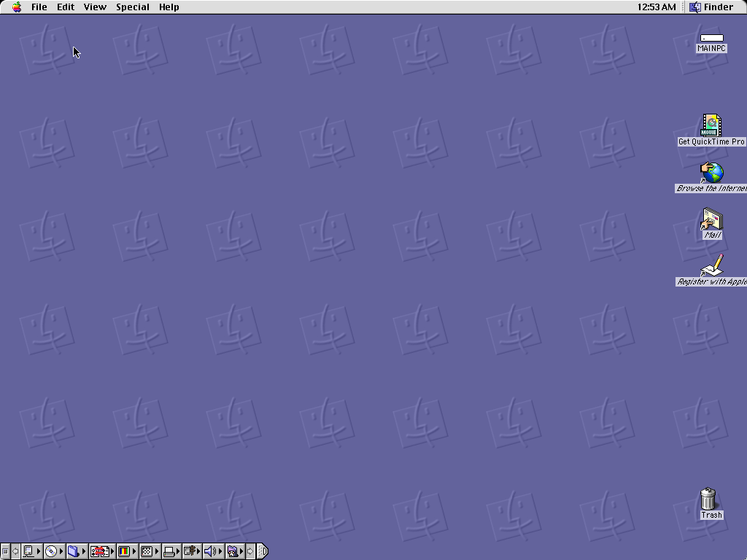Image resolution: width=747 pixels, height=560 pixels.
Task: Click the AppleCD player icon in the Control Strip
Action: pyautogui.click(x=50, y=551)
